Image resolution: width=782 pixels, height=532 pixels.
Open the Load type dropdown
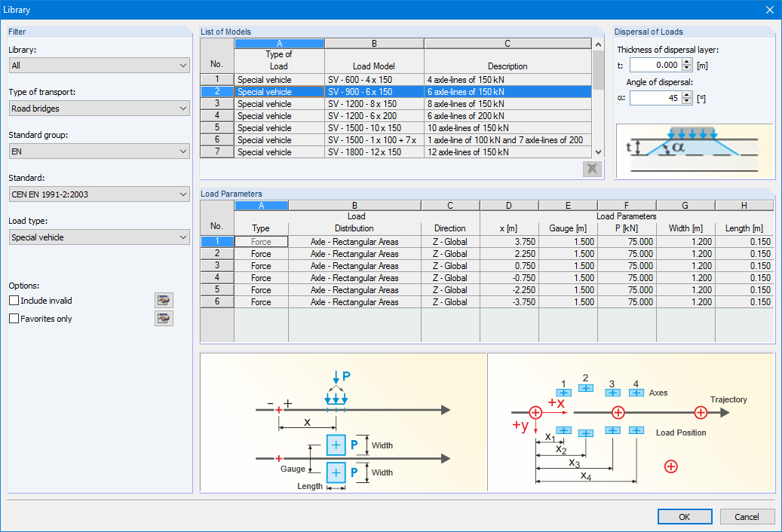[99, 237]
